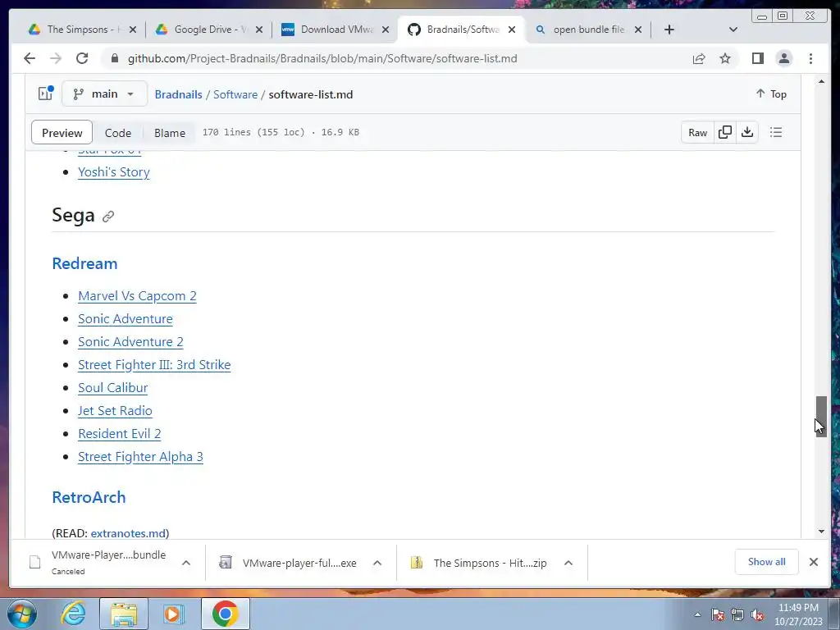Click scrollbar down arrow
This screenshot has height=630, width=840.
coord(821,532)
